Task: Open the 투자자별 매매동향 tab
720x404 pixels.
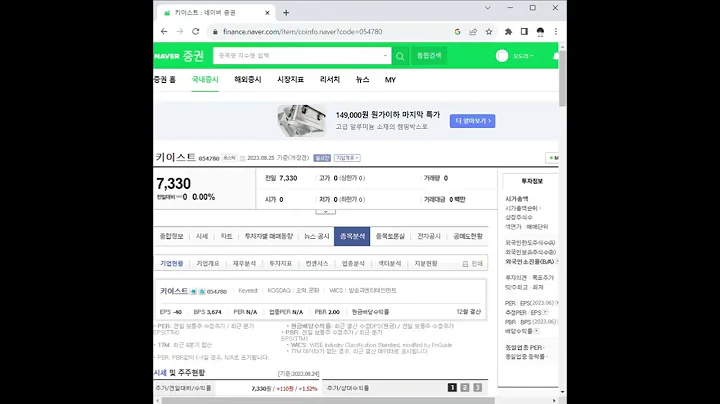Action: (269, 236)
